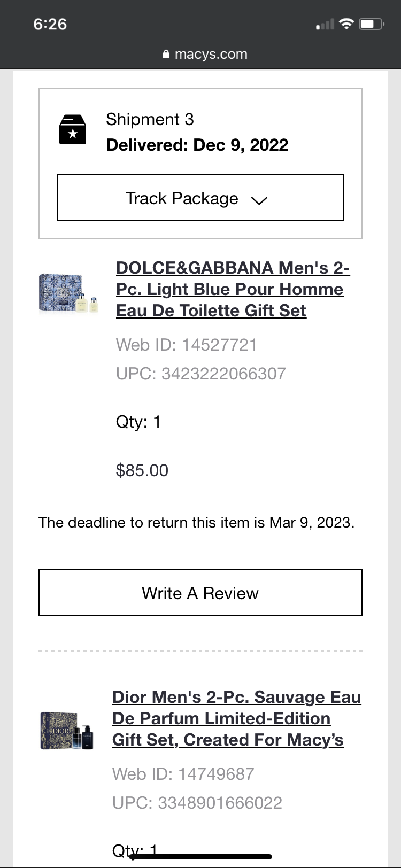The width and height of the screenshot is (401, 868).
Task: Tap the Dior Sauvage gift set thumbnail
Action: click(67, 730)
